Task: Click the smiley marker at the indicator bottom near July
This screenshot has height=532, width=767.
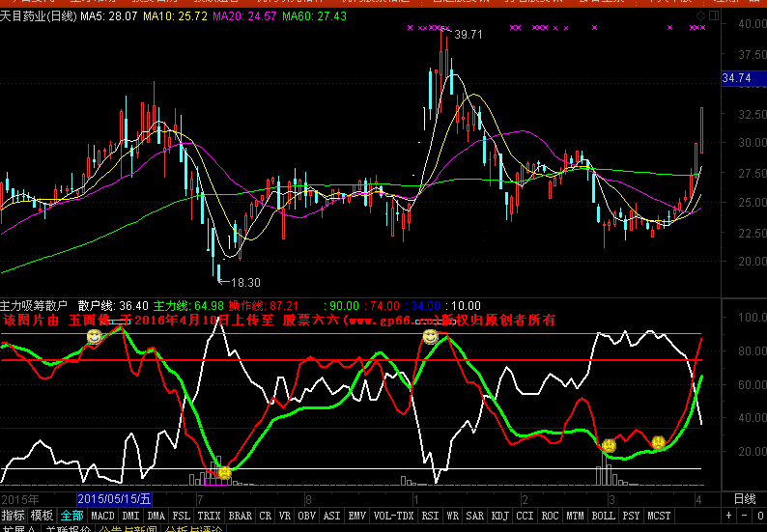Action: click(224, 472)
